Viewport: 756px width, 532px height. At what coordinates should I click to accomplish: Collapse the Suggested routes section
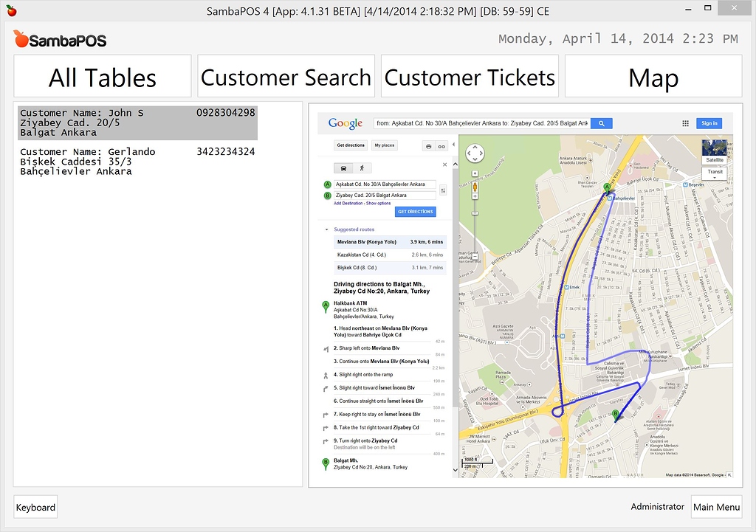[325, 229]
